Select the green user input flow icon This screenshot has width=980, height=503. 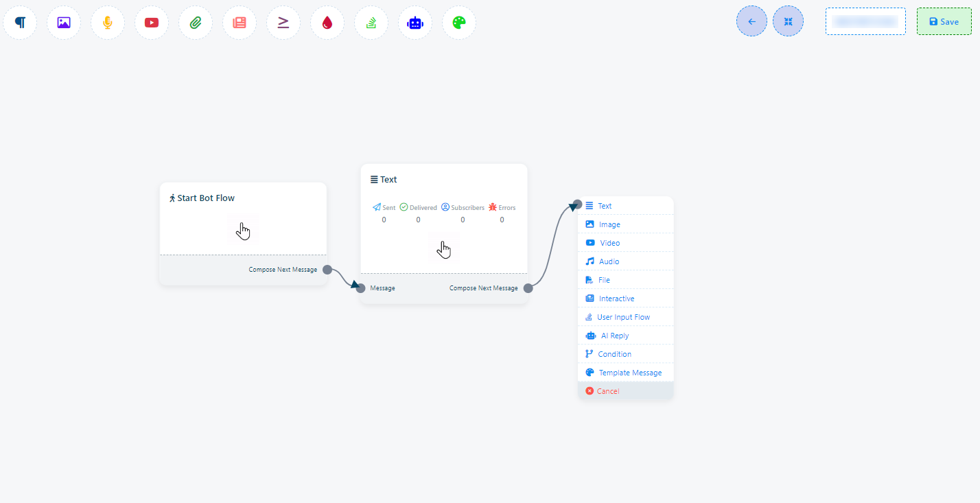tap(371, 23)
